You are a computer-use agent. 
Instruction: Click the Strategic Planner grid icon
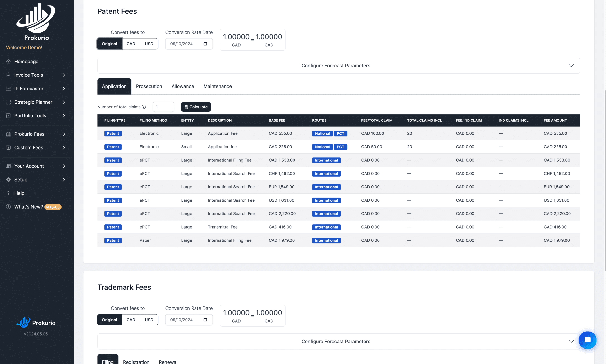(x=8, y=102)
